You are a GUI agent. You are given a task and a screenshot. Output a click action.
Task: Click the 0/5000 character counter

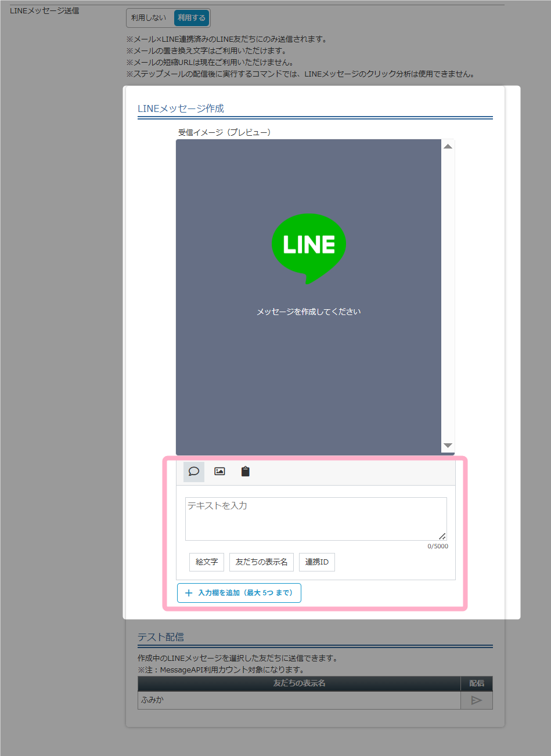(x=438, y=546)
